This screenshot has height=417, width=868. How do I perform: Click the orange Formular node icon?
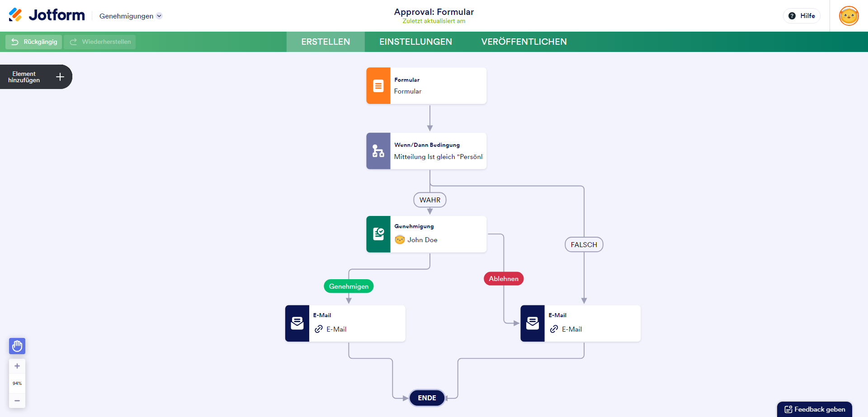coord(378,86)
